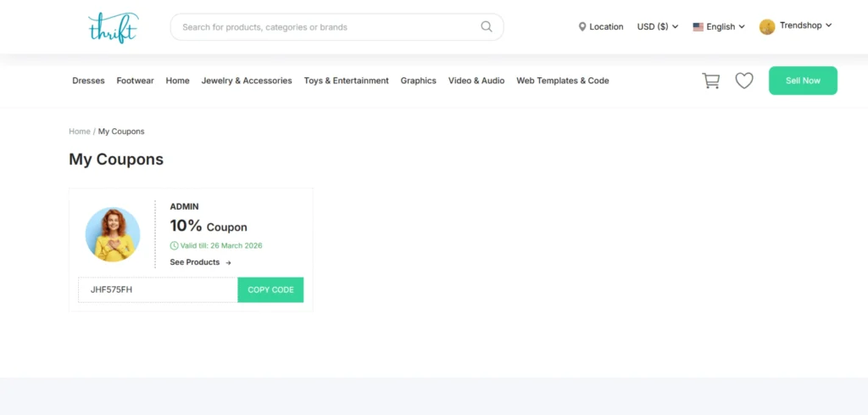This screenshot has width=868, height=415.
Task: Click the US flag language icon
Action: (x=698, y=27)
